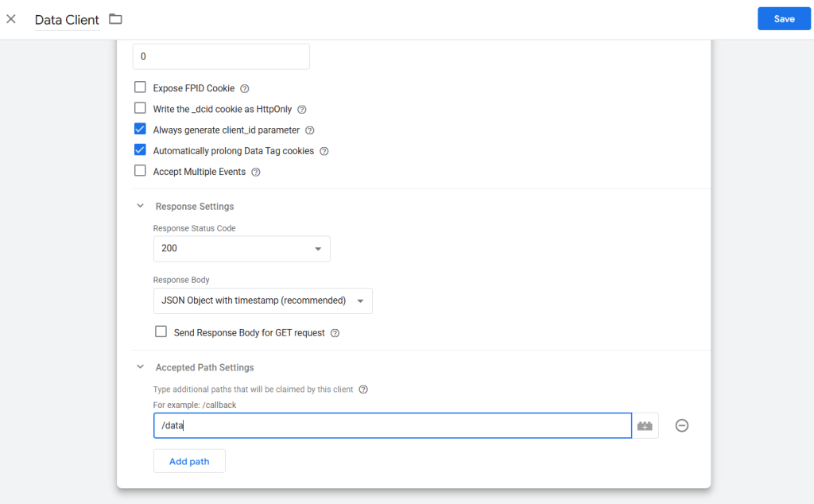Enable Accept Multiple Events checkbox
The width and height of the screenshot is (814, 504).
140,171
